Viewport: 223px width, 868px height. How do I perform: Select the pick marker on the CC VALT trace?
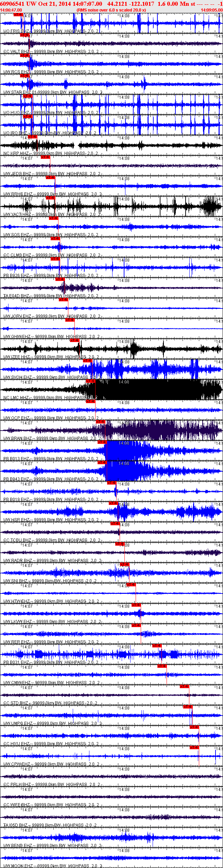click(25, 35)
